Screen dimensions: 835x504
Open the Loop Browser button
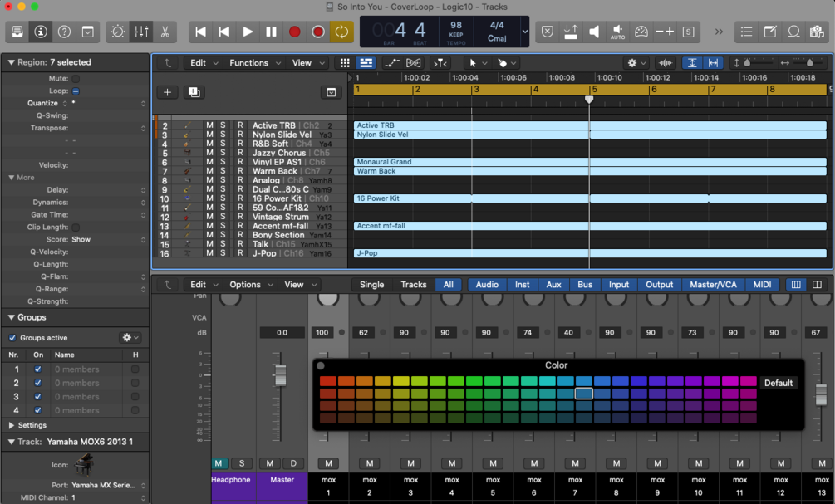793,32
